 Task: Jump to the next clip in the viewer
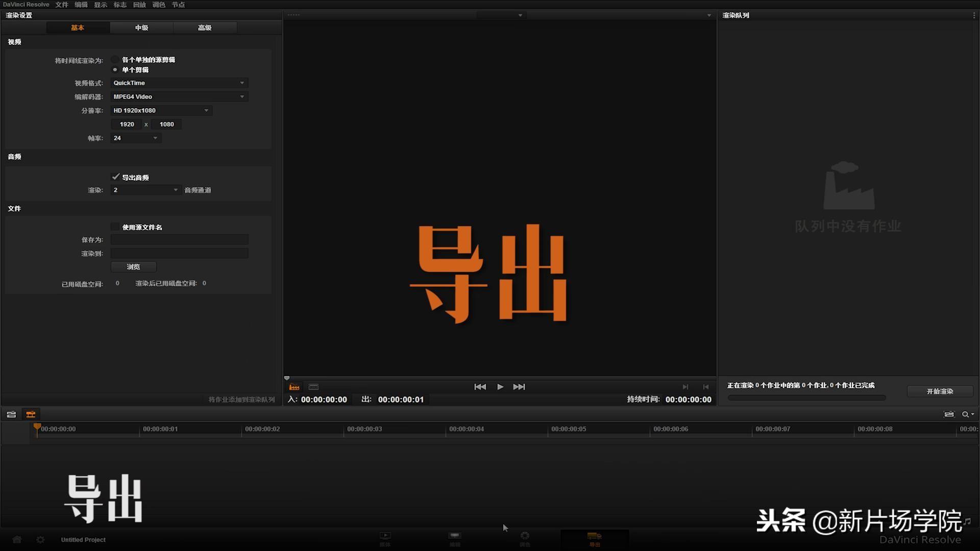tap(519, 387)
